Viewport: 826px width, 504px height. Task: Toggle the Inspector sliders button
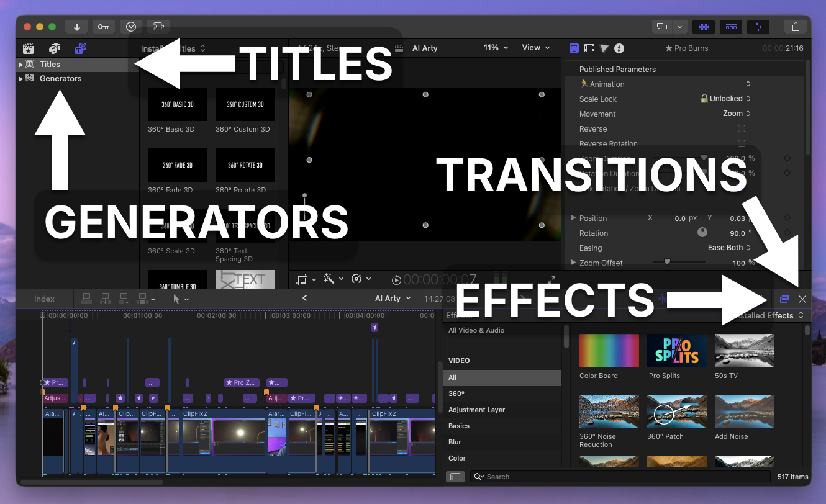coord(758,27)
